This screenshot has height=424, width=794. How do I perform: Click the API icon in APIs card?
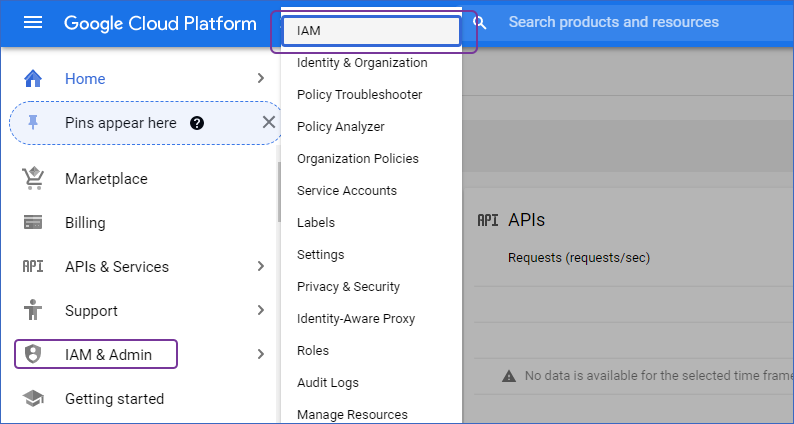click(488, 220)
